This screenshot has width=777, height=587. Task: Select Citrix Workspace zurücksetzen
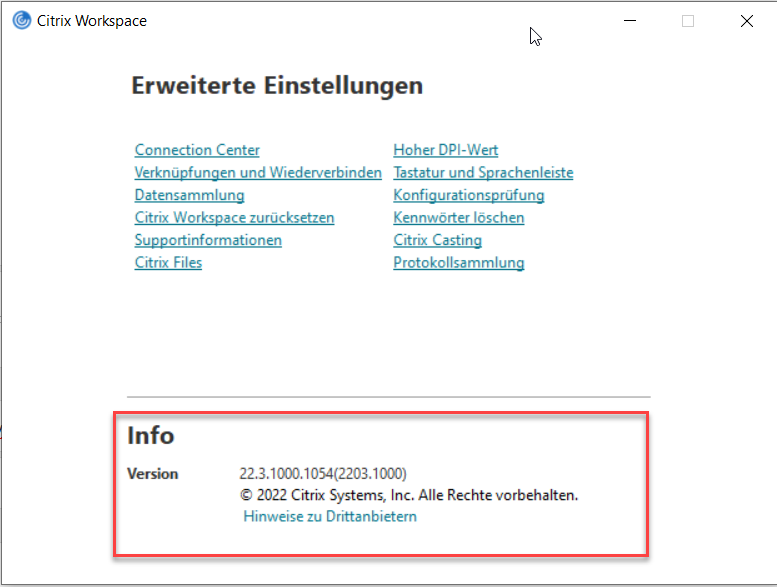pos(234,217)
